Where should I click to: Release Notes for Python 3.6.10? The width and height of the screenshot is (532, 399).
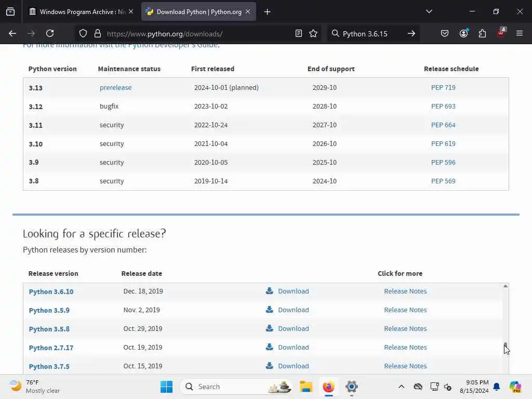tap(405, 291)
